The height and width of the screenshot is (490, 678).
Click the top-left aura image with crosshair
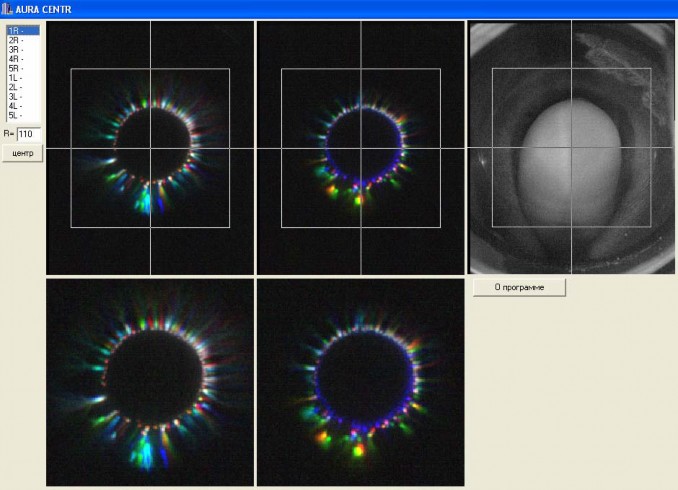[150, 148]
